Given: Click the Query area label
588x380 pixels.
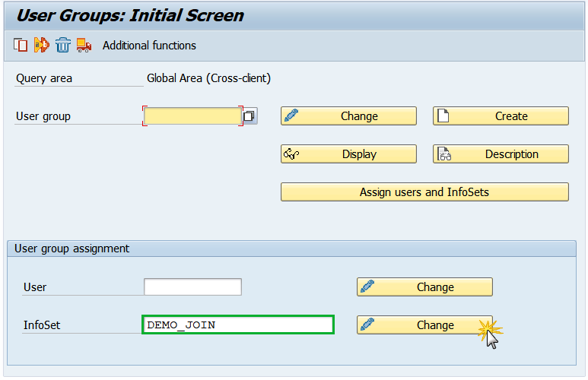Looking at the screenshot, I should tap(44, 78).
